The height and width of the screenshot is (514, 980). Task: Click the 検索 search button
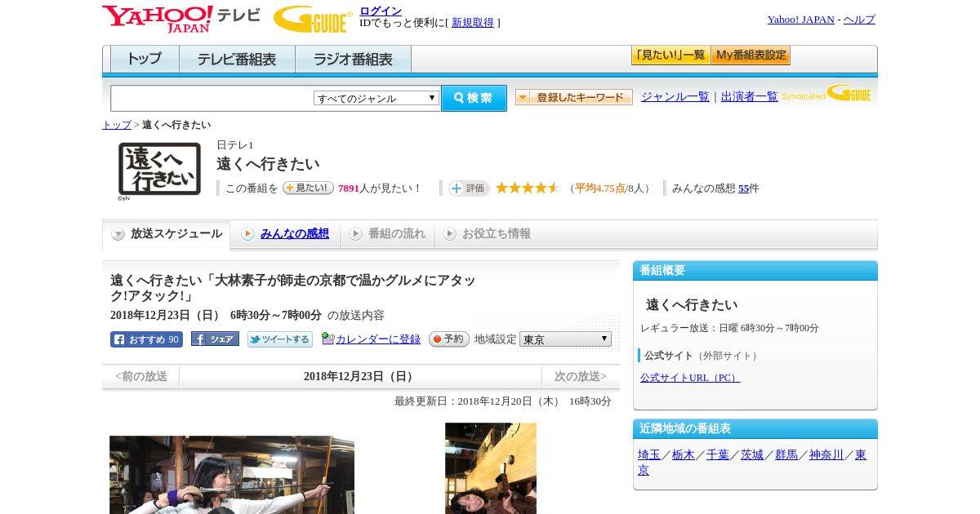474,98
